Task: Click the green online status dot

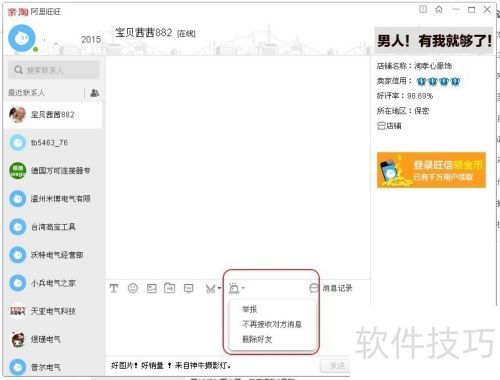Action: pos(35,49)
